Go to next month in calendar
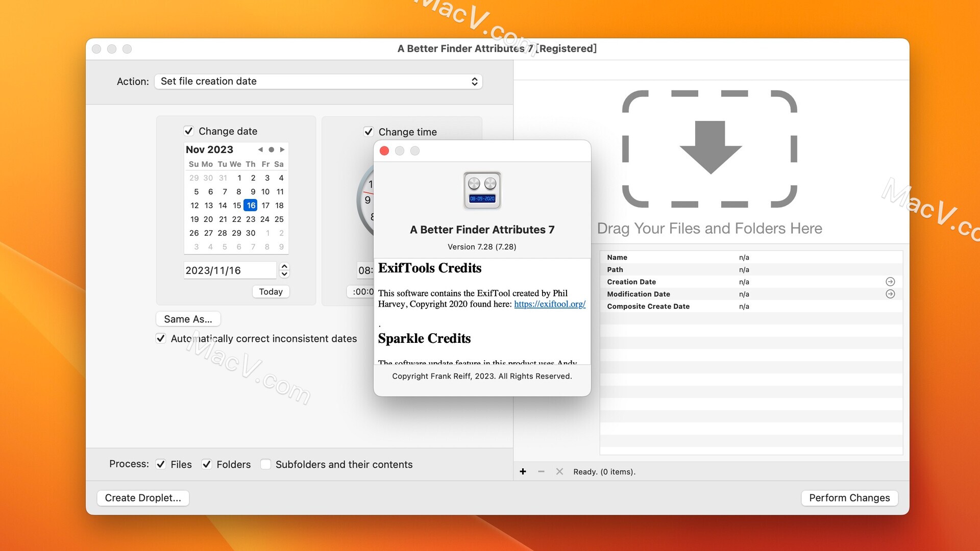This screenshot has width=980, height=551. [x=282, y=149]
